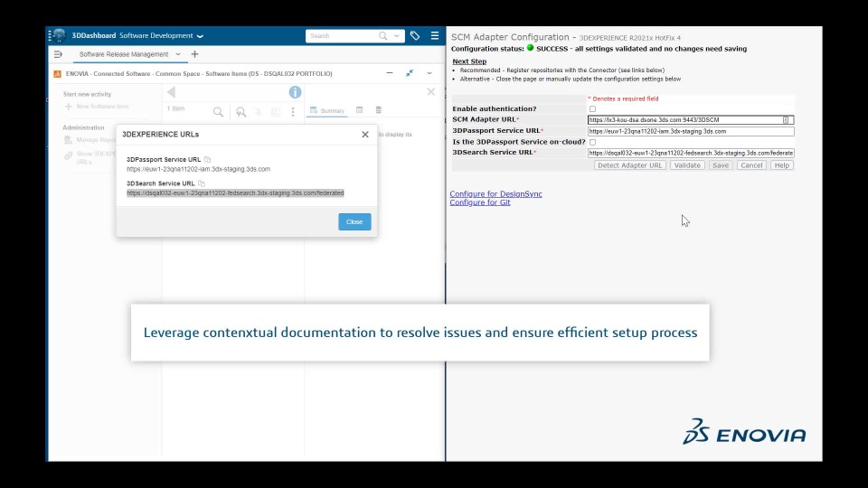868x488 pixels.
Task: Click the icon inside SCM Adapter URL field
Action: coord(786,120)
